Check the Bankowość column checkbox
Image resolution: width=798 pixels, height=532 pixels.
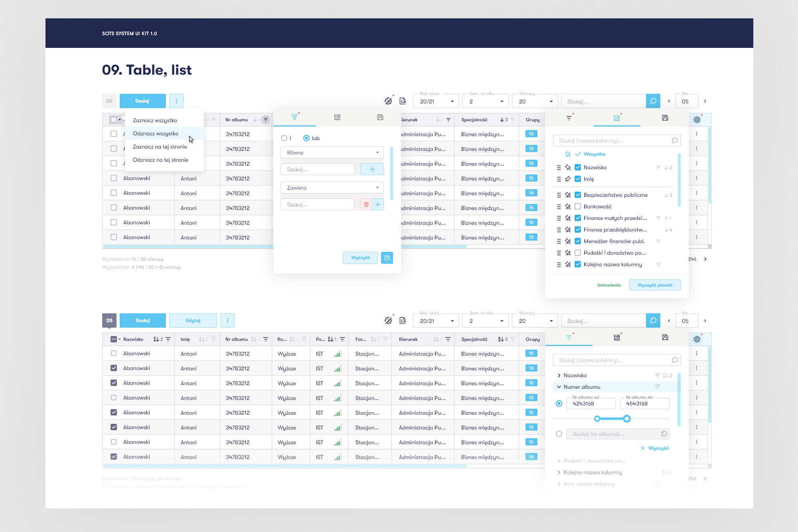(x=577, y=206)
